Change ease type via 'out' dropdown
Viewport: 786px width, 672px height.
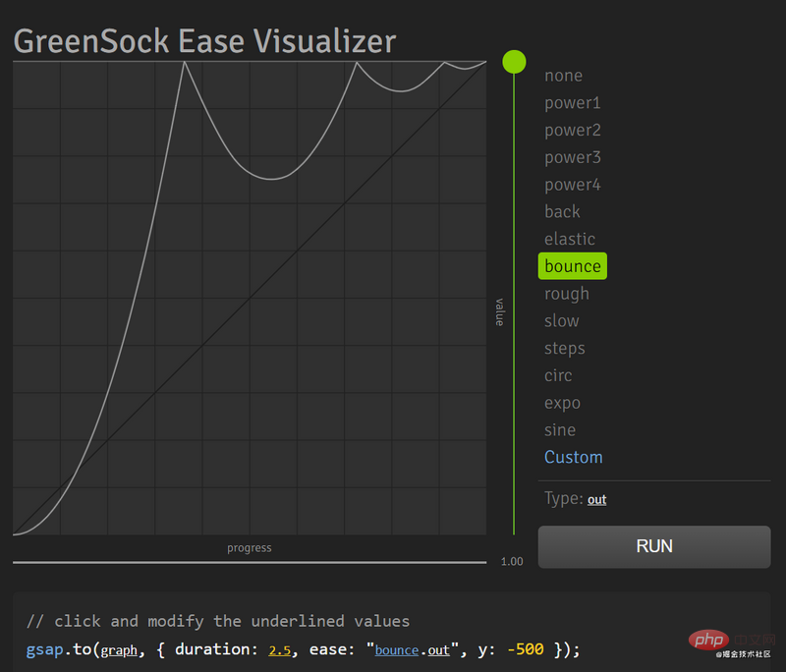tap(596, 500)
